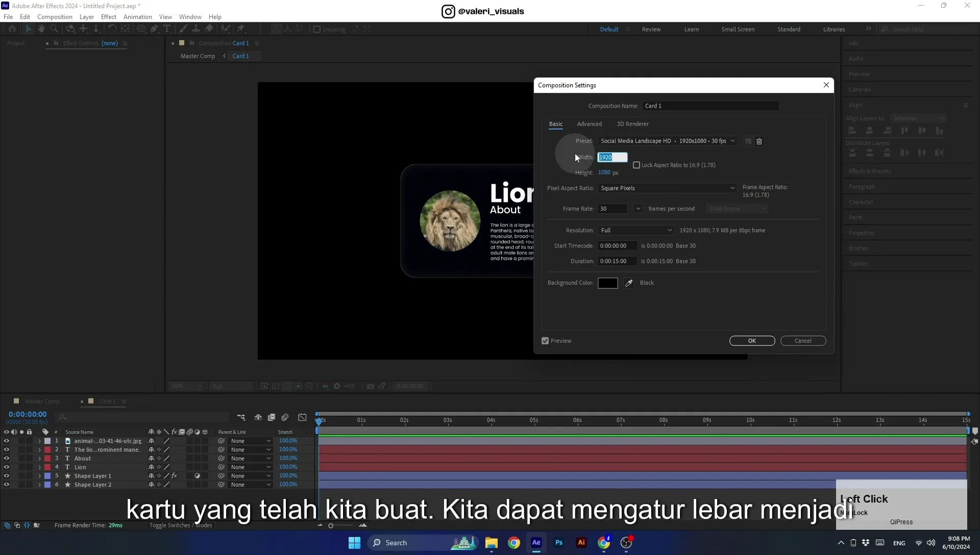The image size is (980, 555).
Task: Switch to the 3D Renderer tab
Action: click(x=632, y=124)
